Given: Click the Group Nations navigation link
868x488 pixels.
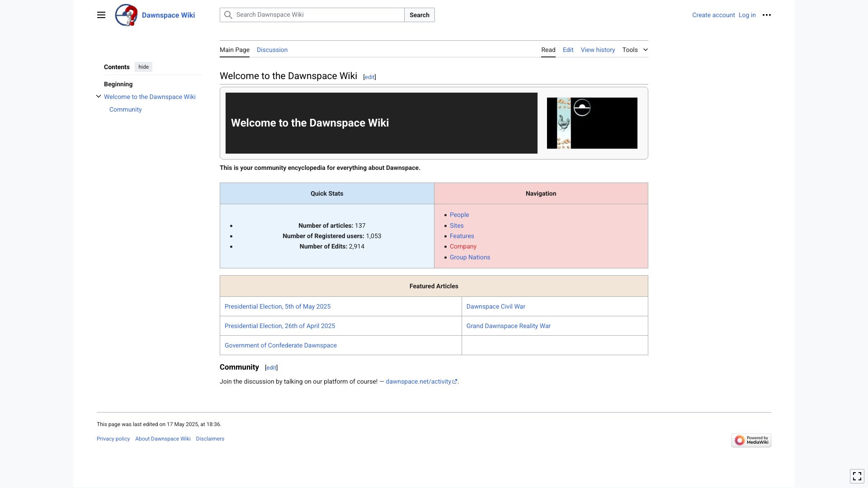Looking at the screenshot, I should [470, 257].
